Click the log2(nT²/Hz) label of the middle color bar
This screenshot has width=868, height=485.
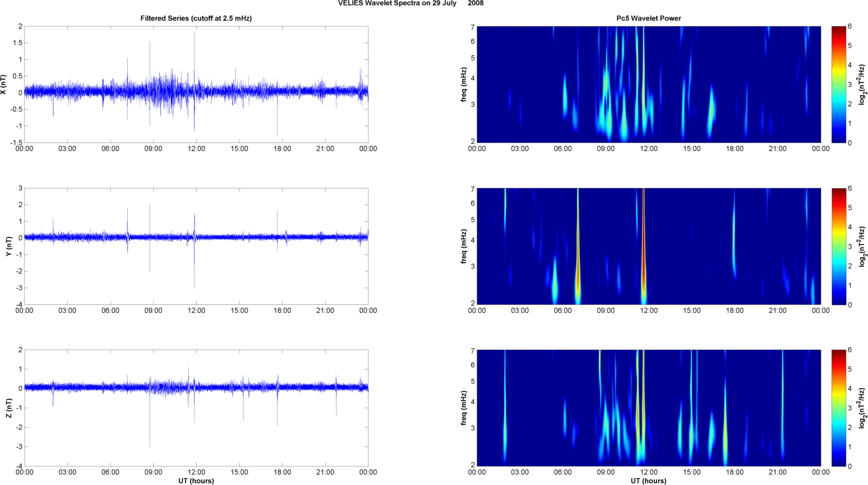tap(863, 246)
